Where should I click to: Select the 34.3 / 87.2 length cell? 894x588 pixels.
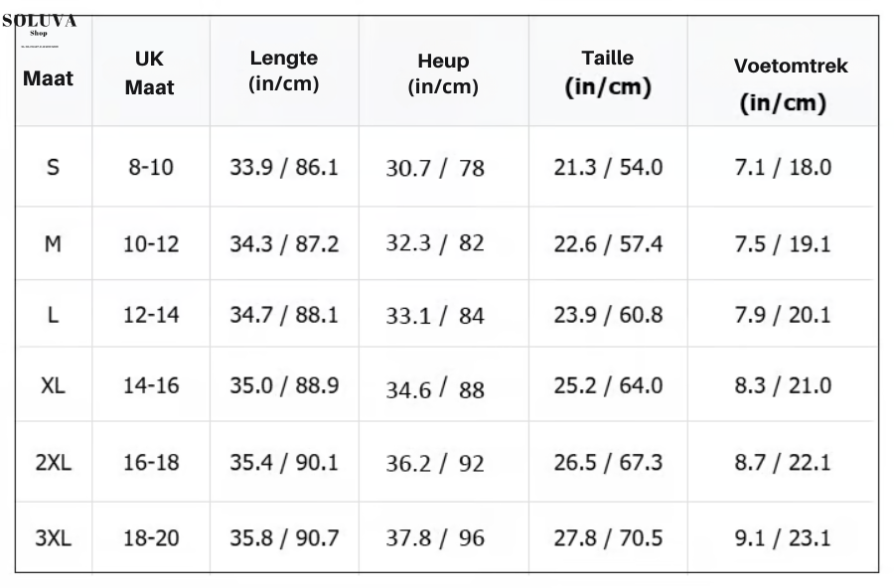tap(284, 242)
